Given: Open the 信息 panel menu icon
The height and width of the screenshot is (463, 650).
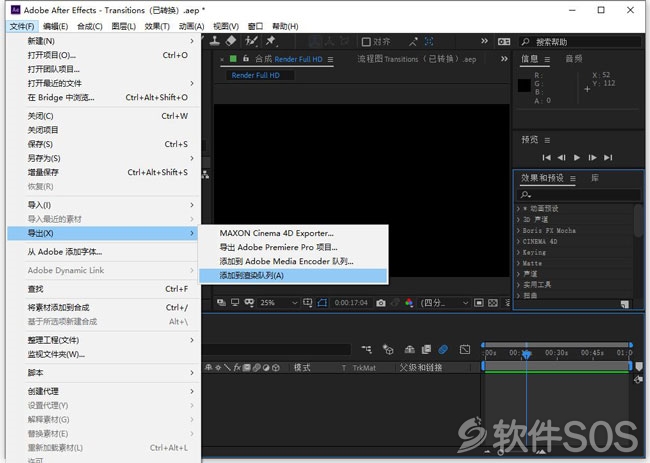Looking at the screenshot, I should pos(547,60).
